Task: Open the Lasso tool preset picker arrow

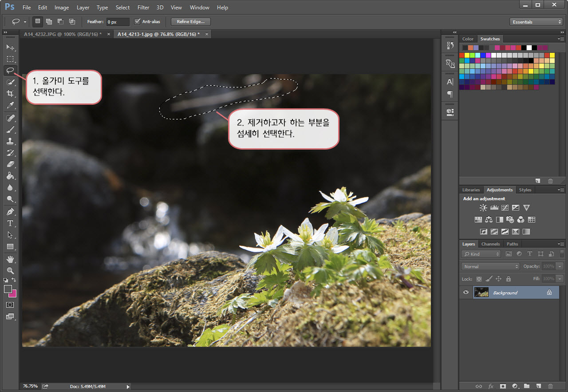Action: tap(25, 22)
